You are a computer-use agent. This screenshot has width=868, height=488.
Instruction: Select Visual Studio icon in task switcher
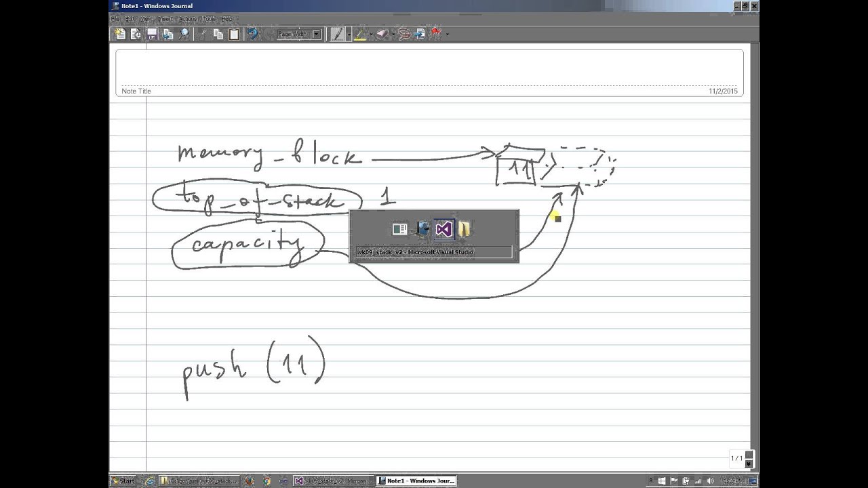click(x=443, y=230)
